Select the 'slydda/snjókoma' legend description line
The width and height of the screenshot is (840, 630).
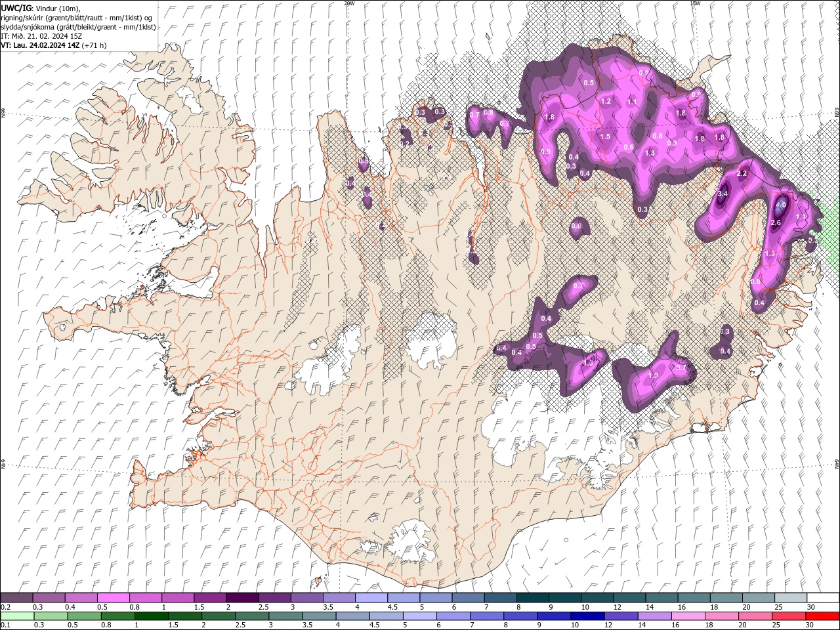click(78, 27)
